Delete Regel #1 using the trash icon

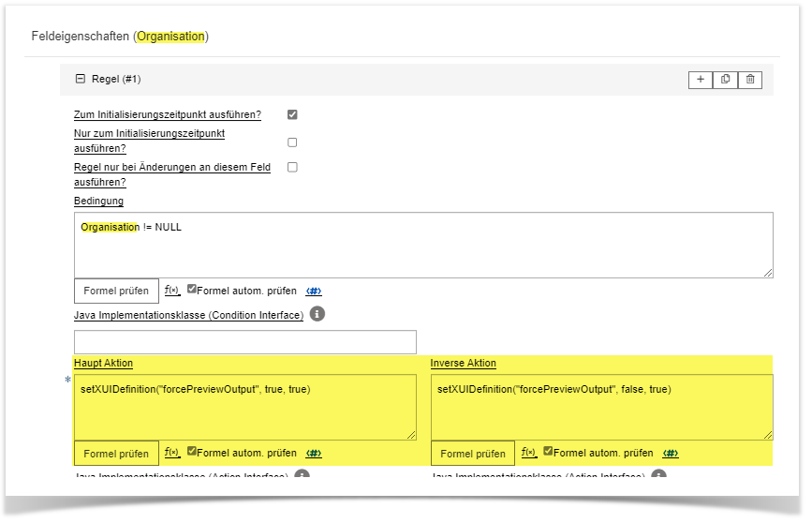[749, 80]
